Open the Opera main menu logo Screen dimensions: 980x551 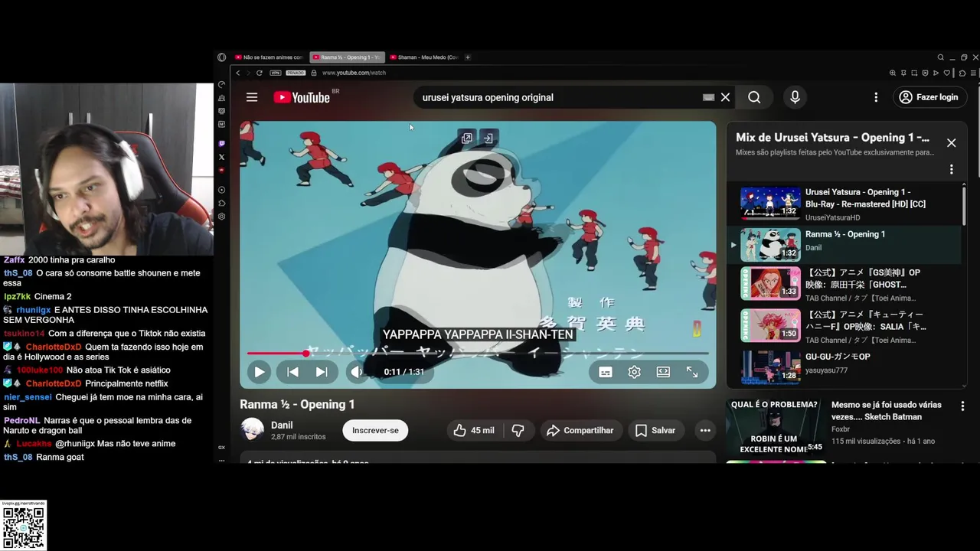(221, 57)
